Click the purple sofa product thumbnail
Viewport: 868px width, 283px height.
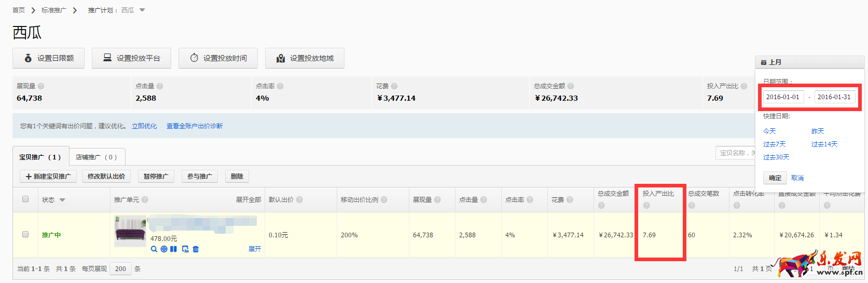(x=130, y=231)
